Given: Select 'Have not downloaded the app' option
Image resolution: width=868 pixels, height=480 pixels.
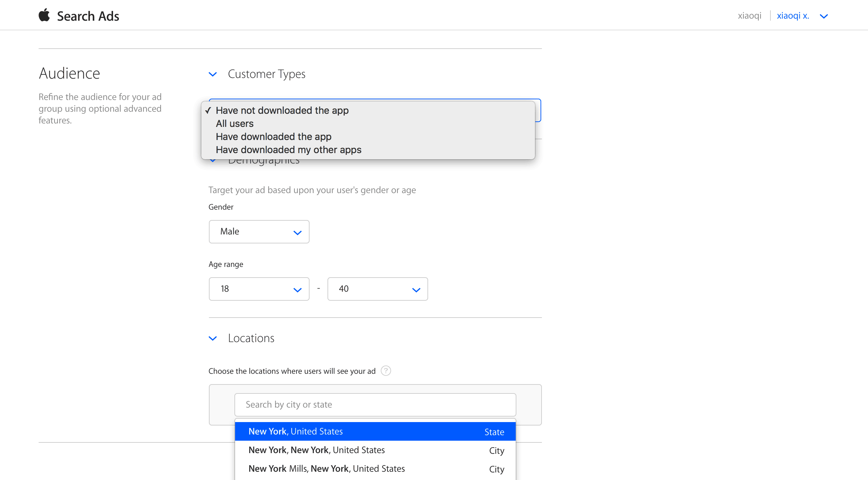Looking at the screenshot, I should pyautogui.click(x=282, y=110).
